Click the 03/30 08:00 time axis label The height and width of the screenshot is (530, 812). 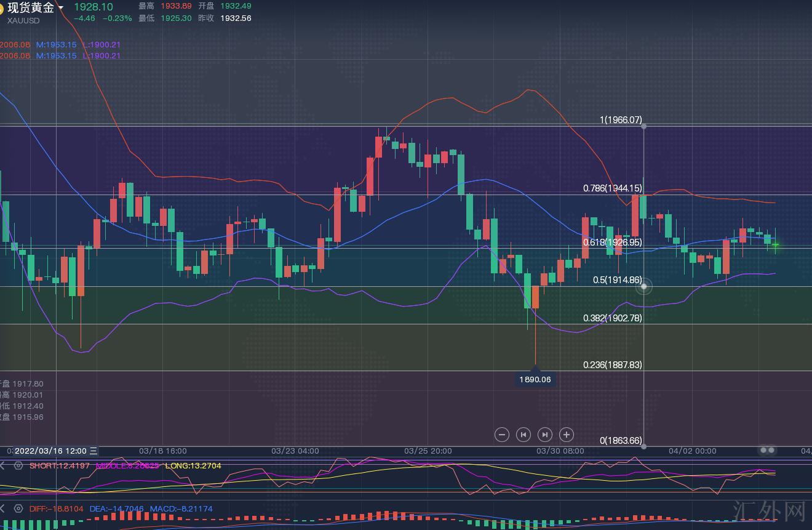[x=560, y=451]
